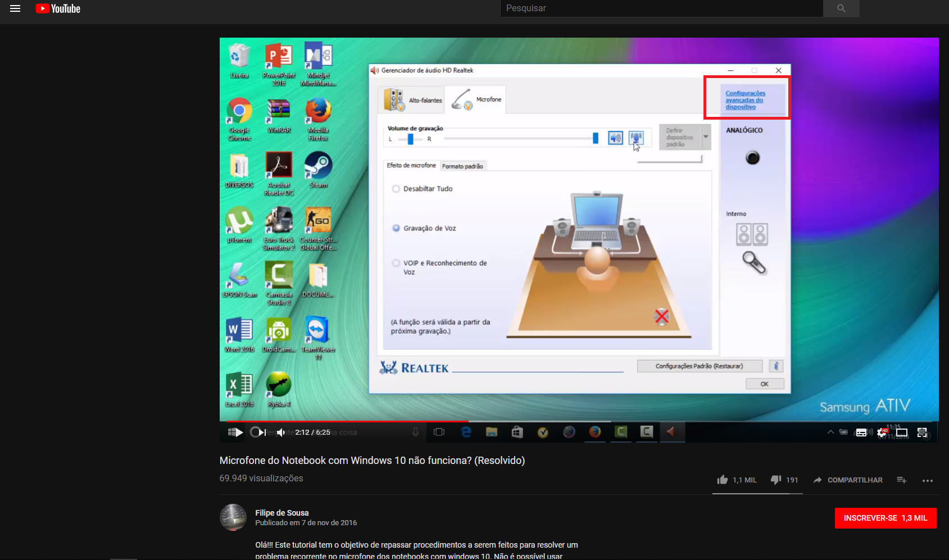949x560 pixels.
Task: Select VOIP e Reconhecimento de Voz option
Action: [x=396, y=263]
